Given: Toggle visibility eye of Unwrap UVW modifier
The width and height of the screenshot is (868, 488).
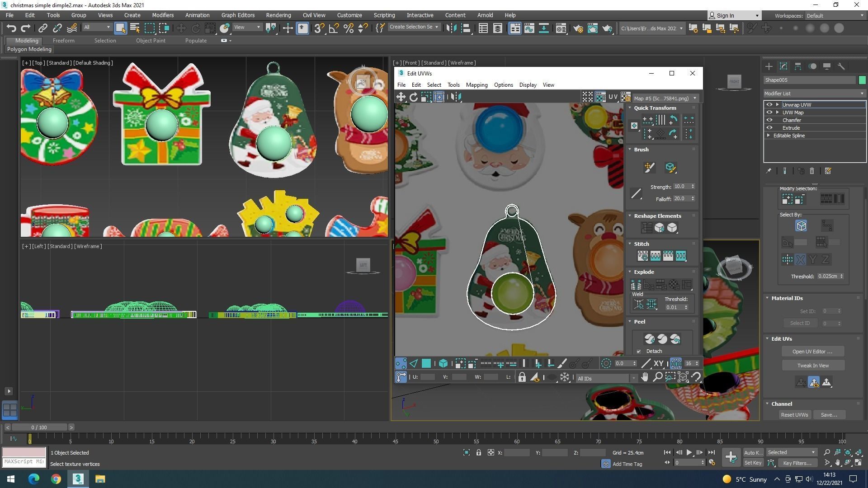Looking at the screenshot, I should click(769, 105).
